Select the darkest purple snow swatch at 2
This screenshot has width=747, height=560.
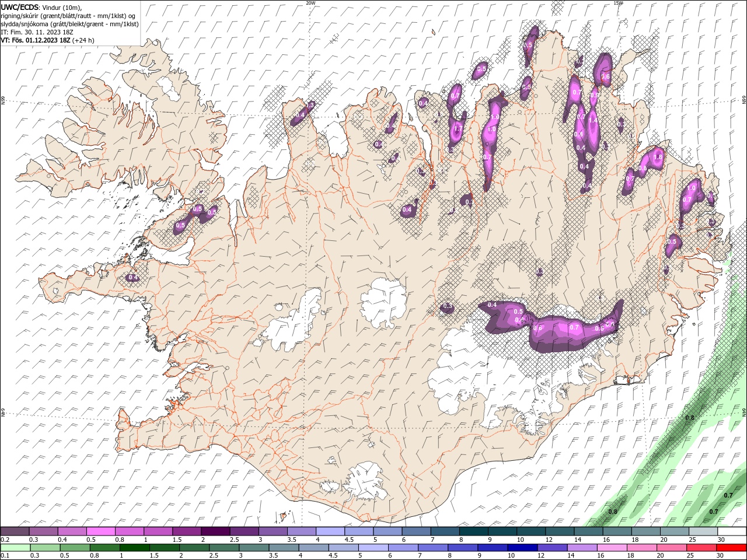click(216, 531)
